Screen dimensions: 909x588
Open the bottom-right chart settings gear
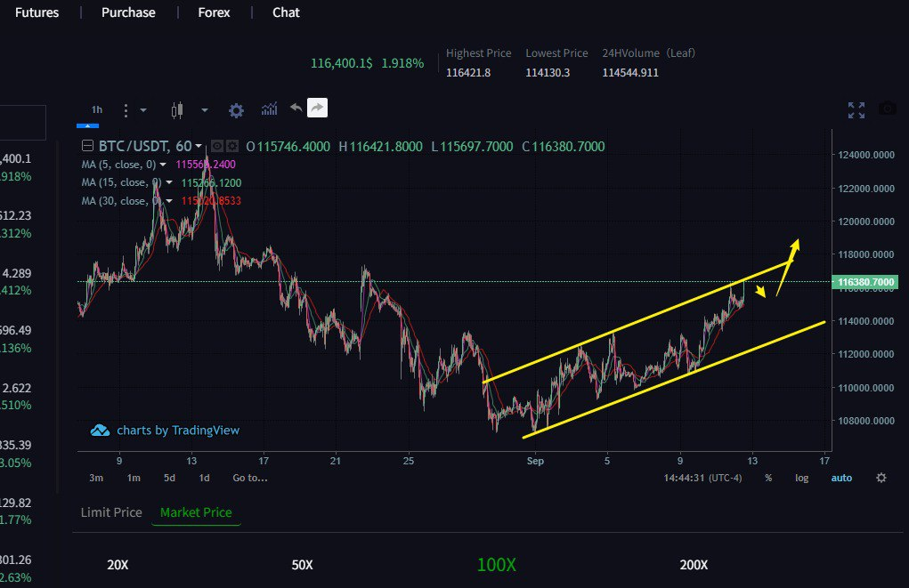(x=881, y=478)
